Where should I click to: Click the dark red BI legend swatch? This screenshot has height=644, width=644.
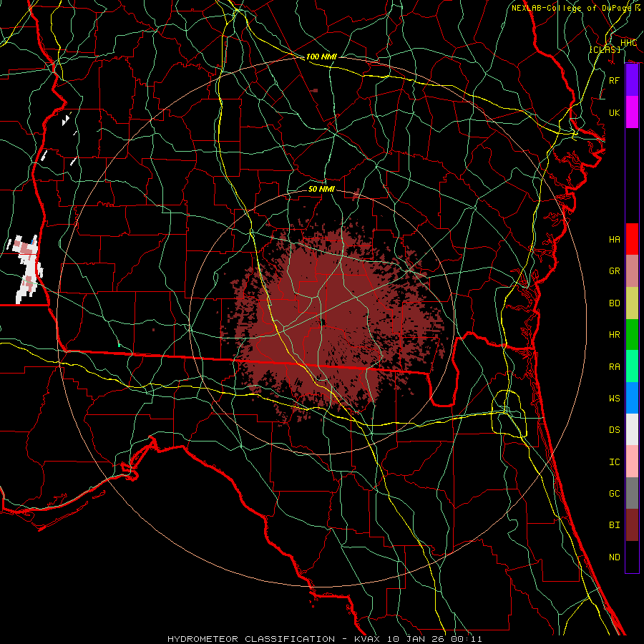pyautogui.click(x=632, y=525)
